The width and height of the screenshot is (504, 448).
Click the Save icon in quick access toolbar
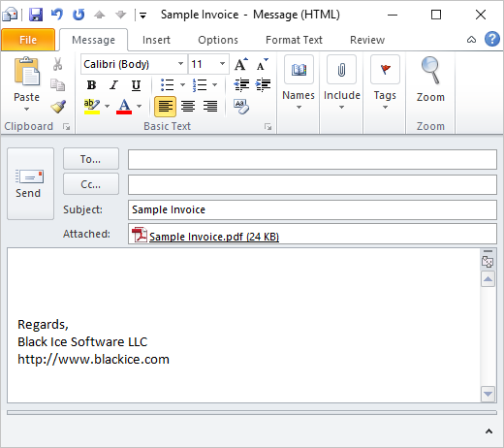pyautogui.click(x=36, y=15)
